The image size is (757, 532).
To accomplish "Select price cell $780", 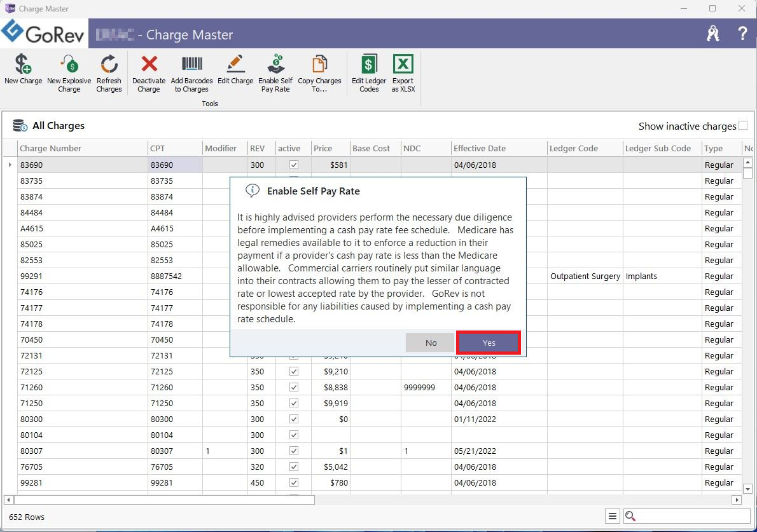I will [x=331, y=483].
